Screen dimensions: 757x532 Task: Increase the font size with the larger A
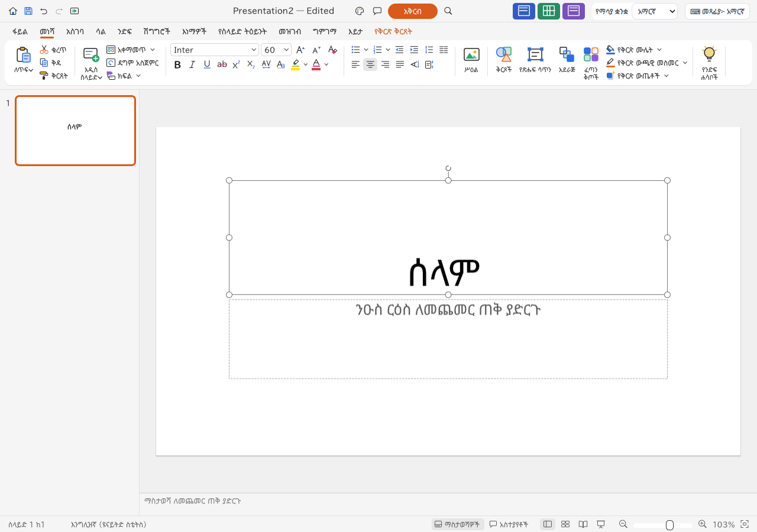tap(300, 50)
